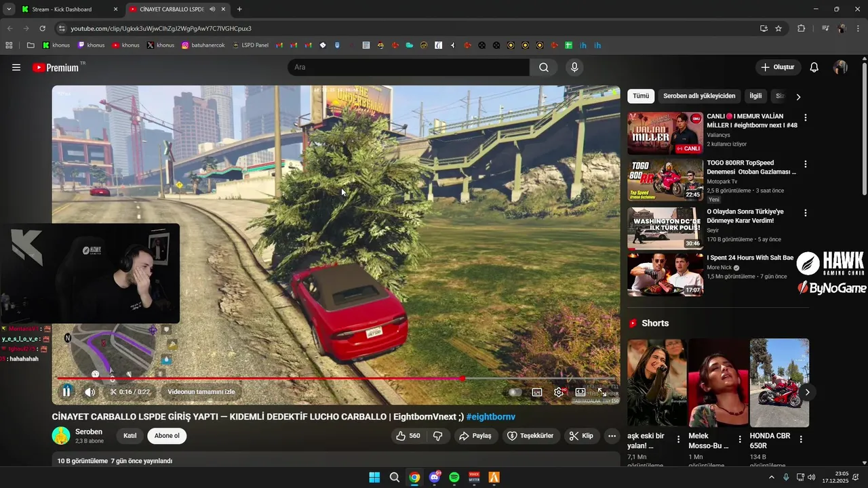This screenshot has height=488, width=868.
Task: Click in the Ara search field
Action: tap(408, 67)
